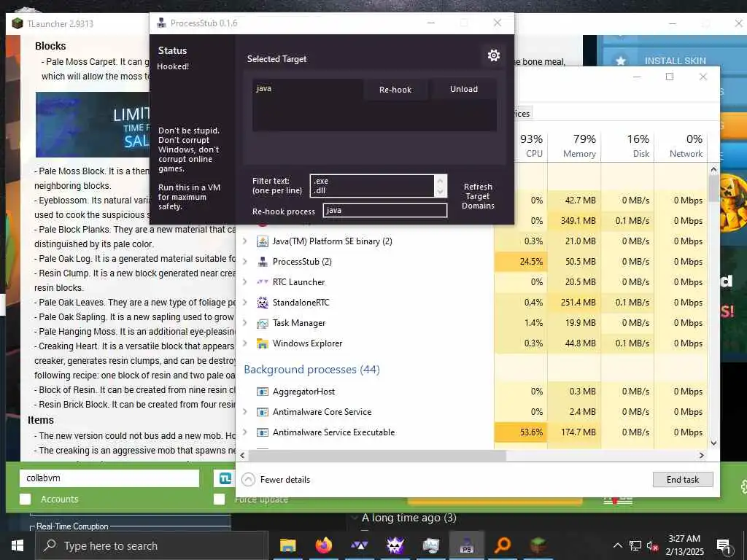The image size is (747, 560).
Task: Show hidden system tray icons
Action: pos(617,545)
